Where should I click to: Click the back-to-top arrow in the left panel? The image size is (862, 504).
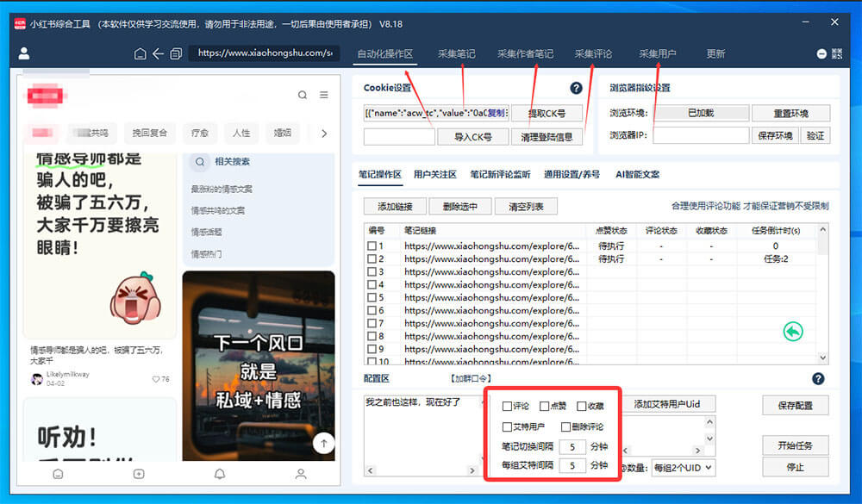click(323, 443)
